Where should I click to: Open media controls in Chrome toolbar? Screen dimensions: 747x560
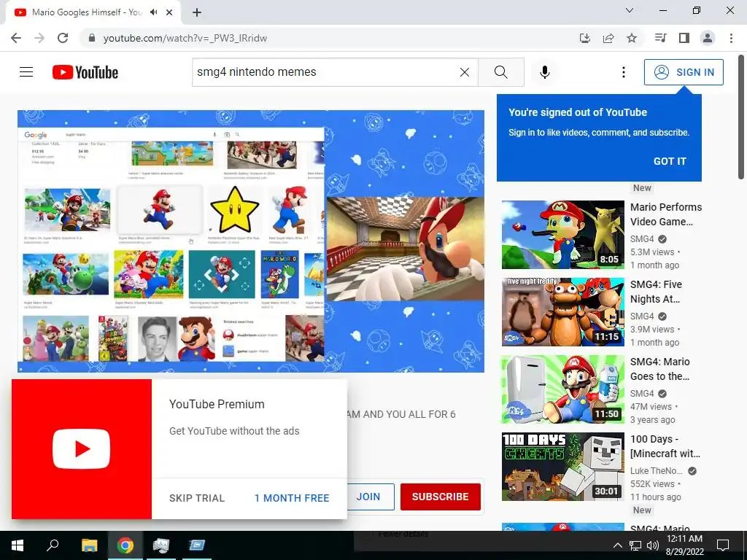coord(660,38)
